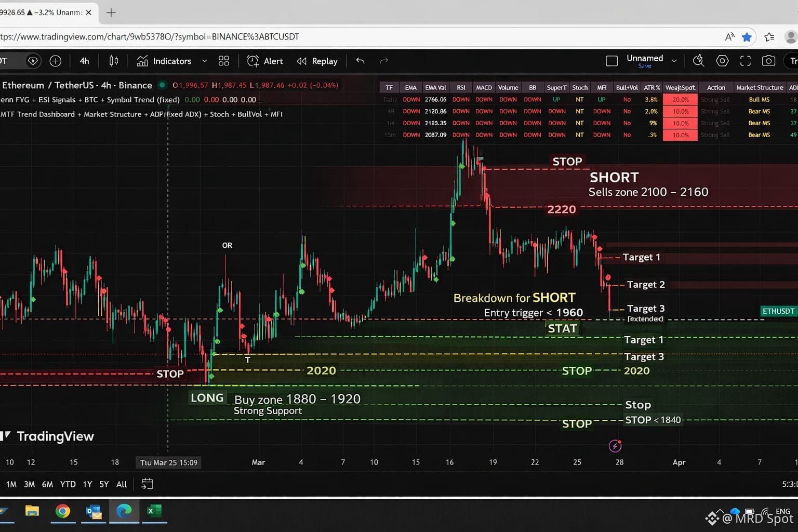Click the SuperT column header

[x=556, y=88]
